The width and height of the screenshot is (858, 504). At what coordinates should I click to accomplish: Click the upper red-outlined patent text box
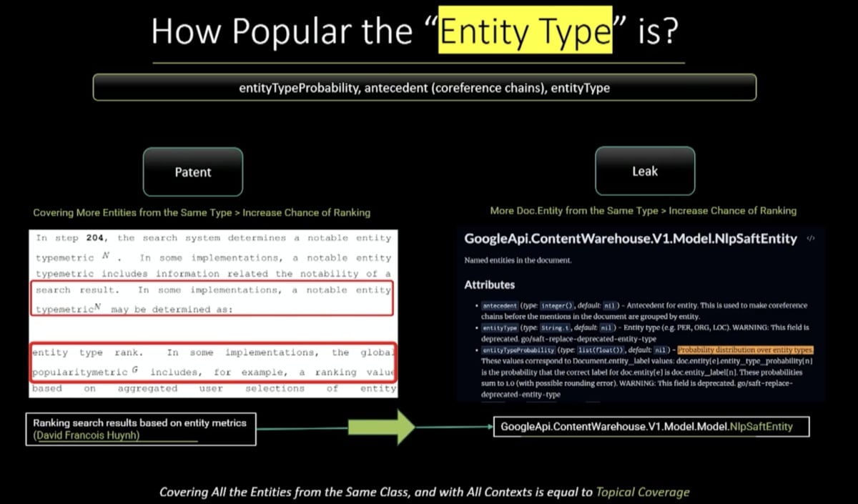212,299
